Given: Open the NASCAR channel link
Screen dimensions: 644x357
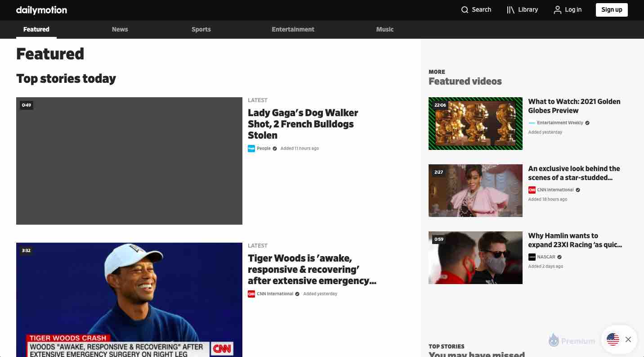Looking at the screenshot, I should coord(546,257).
